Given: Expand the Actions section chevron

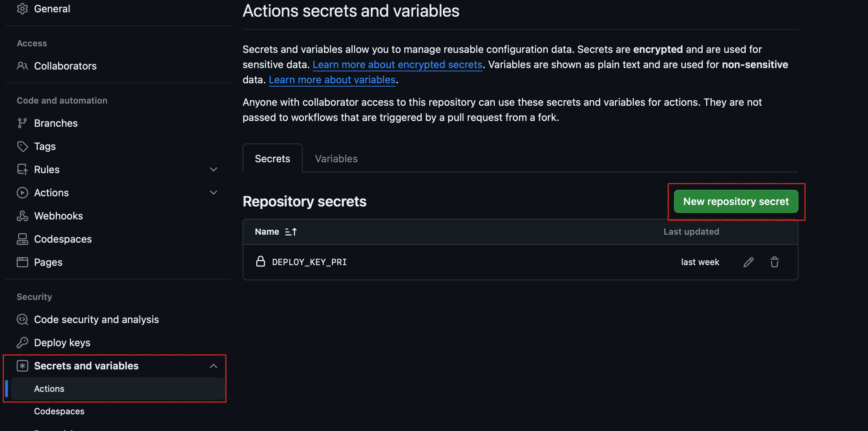Looking at the screenshot, I should [214, 192].
